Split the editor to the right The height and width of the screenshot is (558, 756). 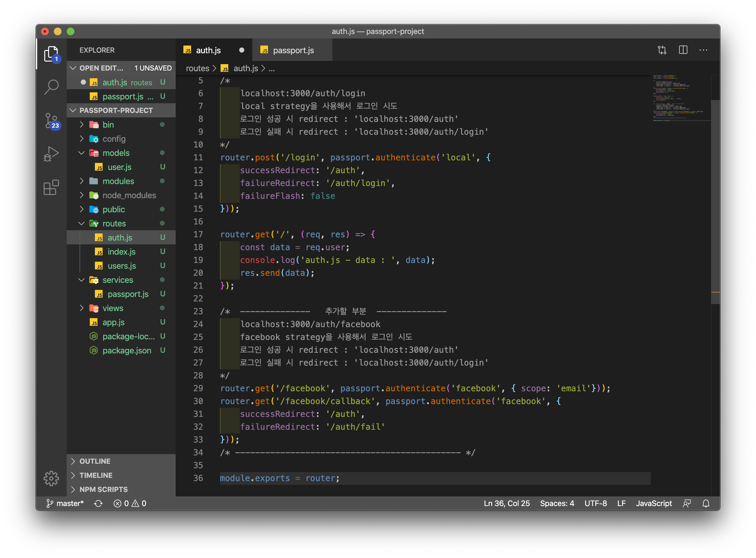coord(683,50)
